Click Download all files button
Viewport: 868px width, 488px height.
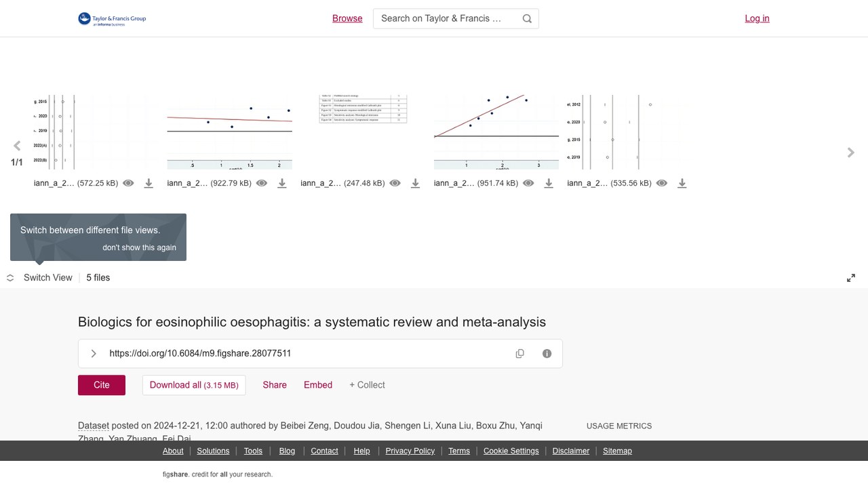[194, 385]
